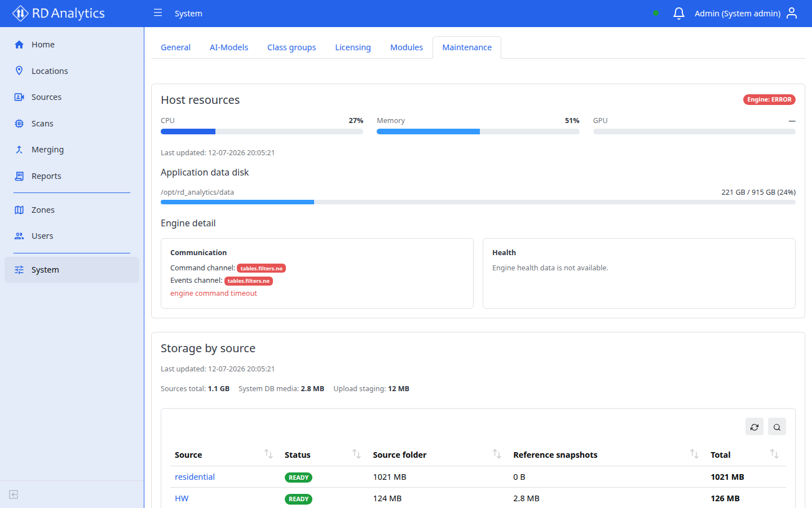Sort table by Source folder column
The width and height of the screenshot is (812, 508).
[x=497, y=454]
